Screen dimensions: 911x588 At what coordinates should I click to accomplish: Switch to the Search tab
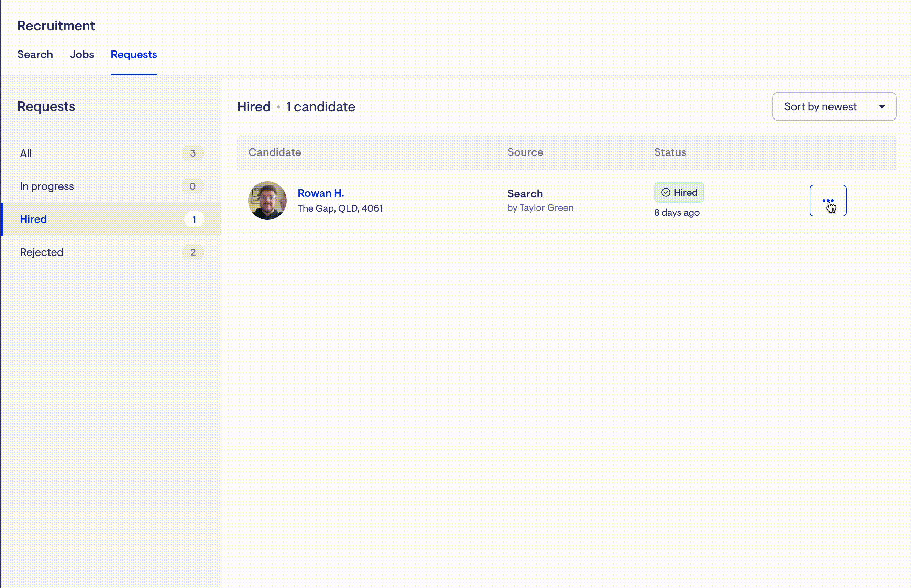[x=35, y=54]
